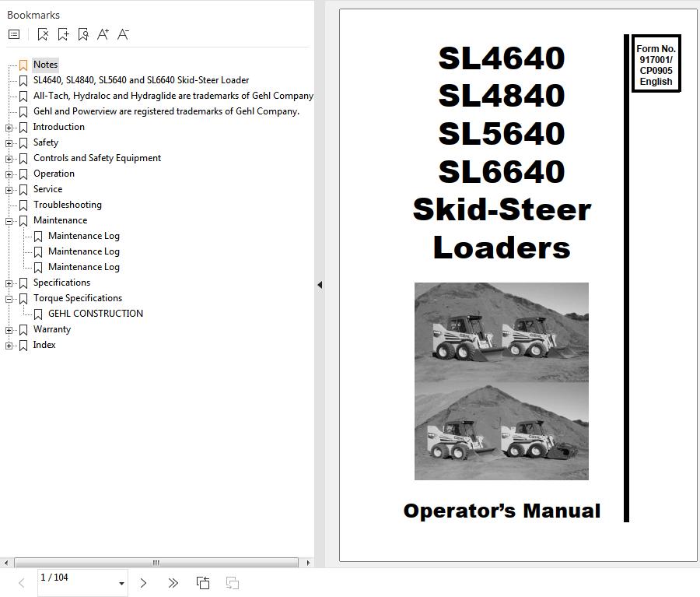Open the SL4640, SL4840 Skid-Steer Loader bookmark
The width and height of the screenshot is (700, 597).
point(141,80)
